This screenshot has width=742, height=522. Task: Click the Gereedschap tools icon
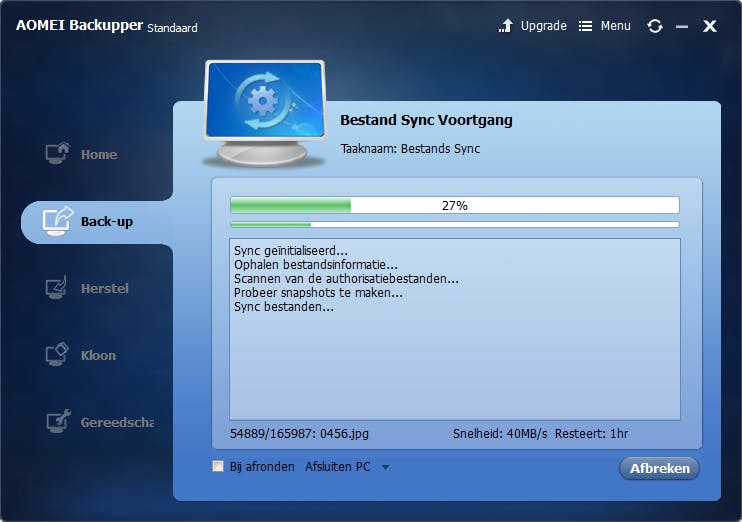(x=58, y=421)
